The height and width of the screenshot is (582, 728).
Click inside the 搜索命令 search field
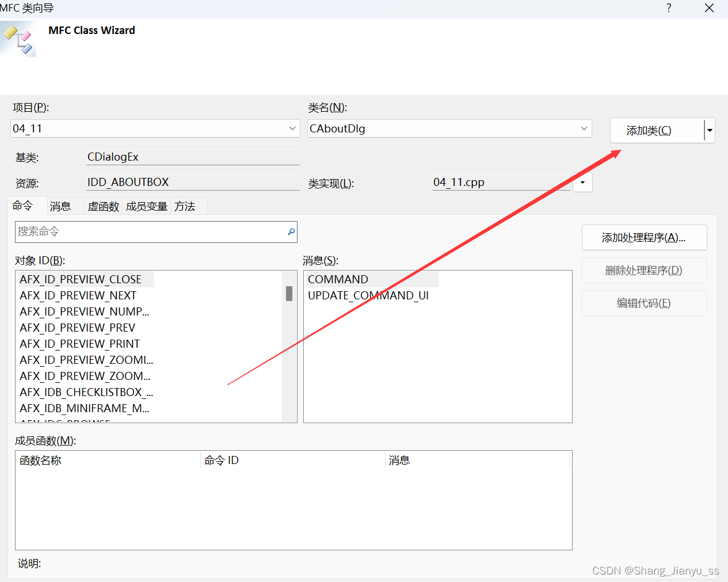[x=144, y=232]
